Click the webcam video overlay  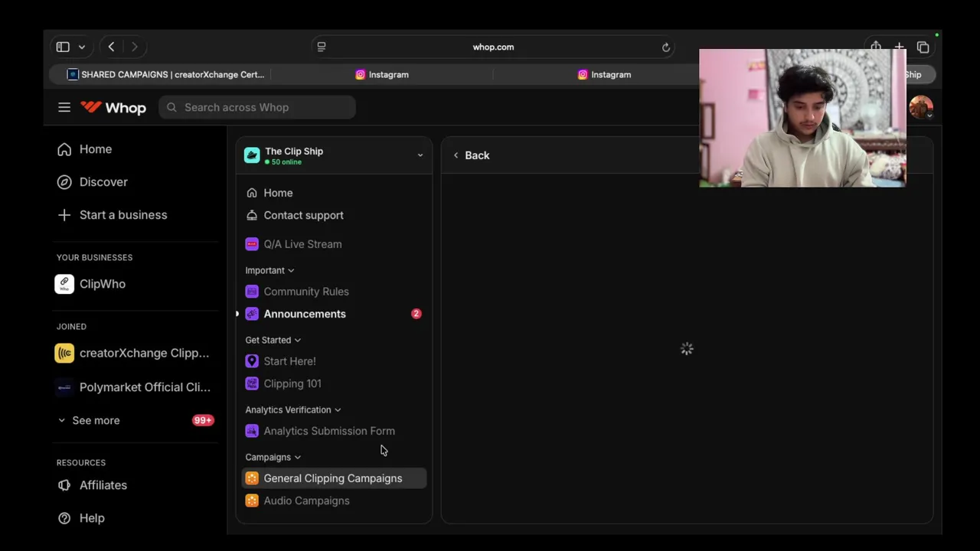802,119
